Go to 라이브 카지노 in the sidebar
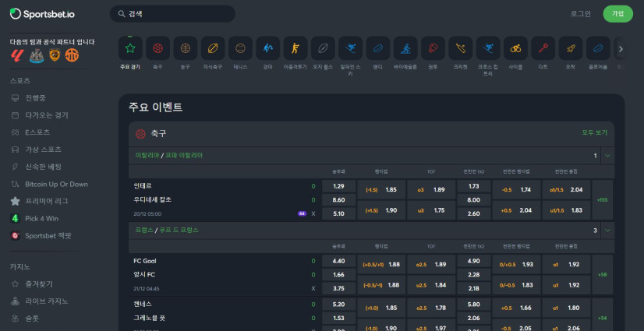This screenshot has width=644, height=331. click(46, 301)
